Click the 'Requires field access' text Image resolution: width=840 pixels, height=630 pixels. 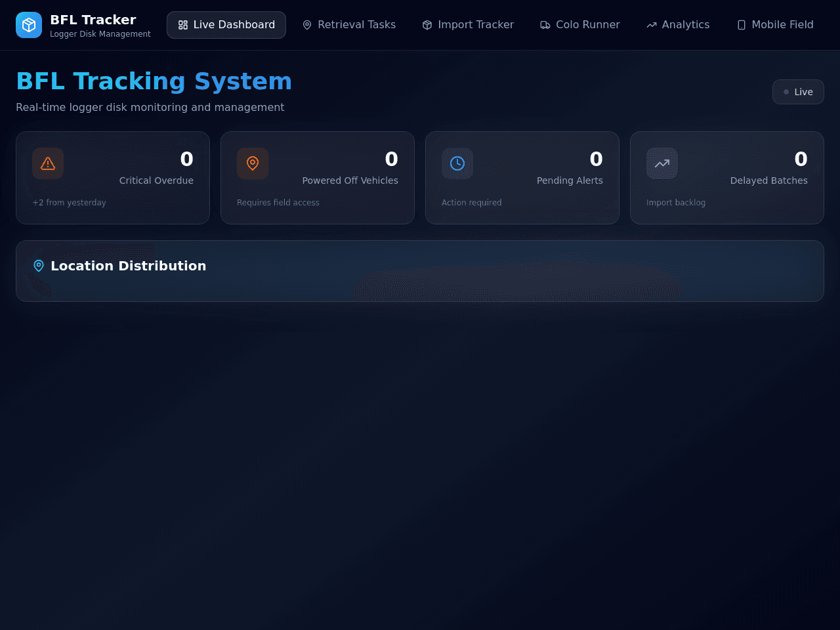278,203
